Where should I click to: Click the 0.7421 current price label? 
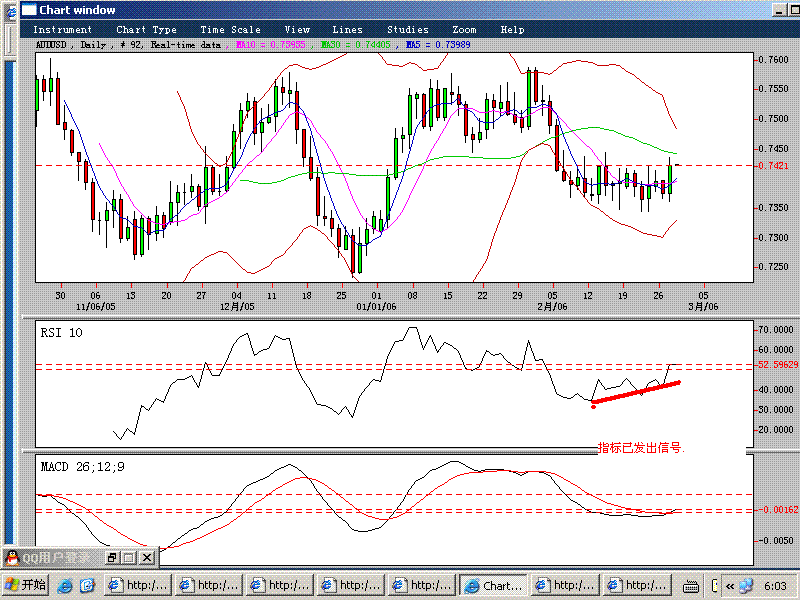click(773, 166)
